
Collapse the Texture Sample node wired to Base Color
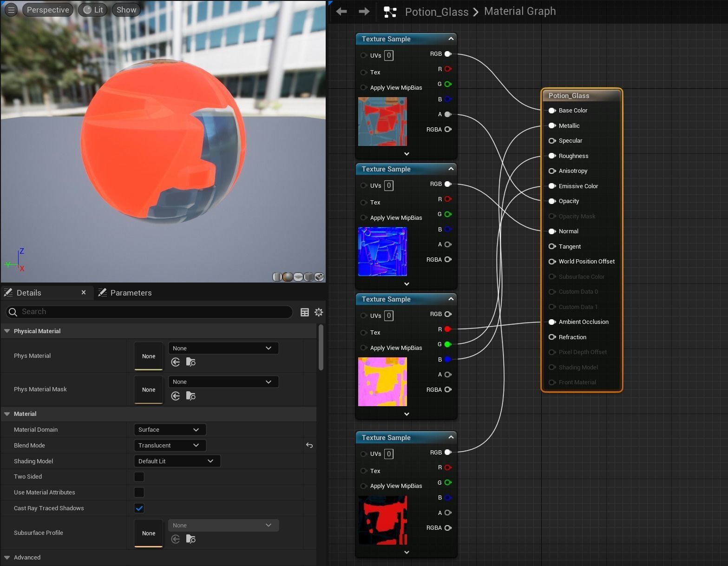[451, 39]
